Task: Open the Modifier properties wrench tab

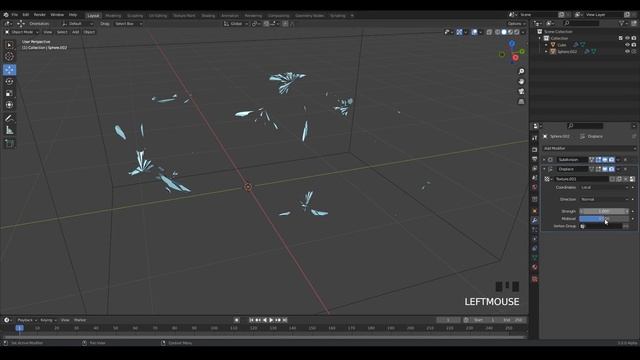Action: [535, 220]
